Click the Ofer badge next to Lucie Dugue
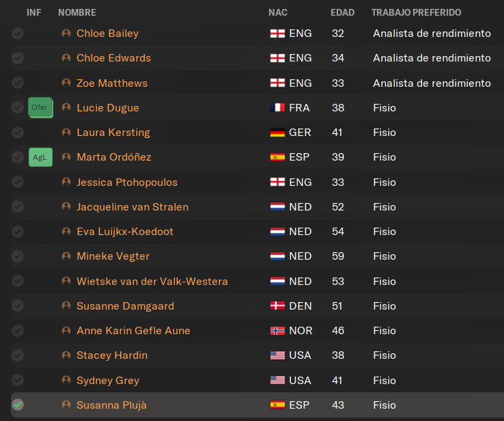This screenshot has width=504, height=421. pyautogui.click(x=40, y=107)
